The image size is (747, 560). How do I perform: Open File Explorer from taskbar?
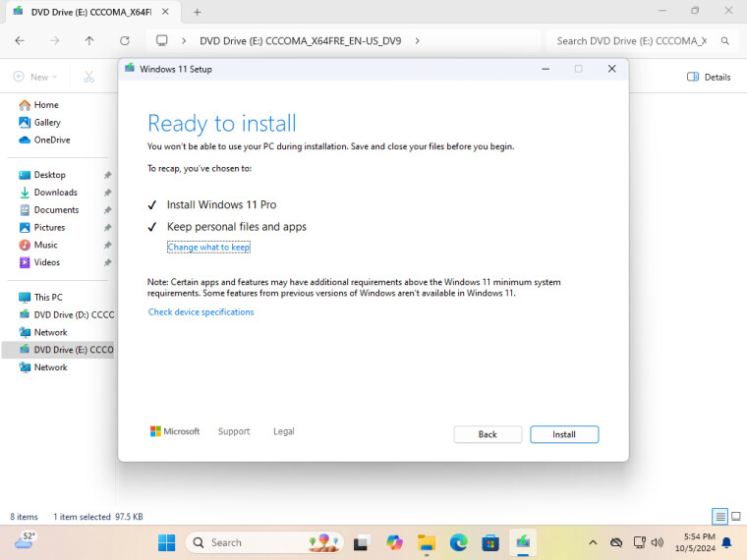(427, 542)
